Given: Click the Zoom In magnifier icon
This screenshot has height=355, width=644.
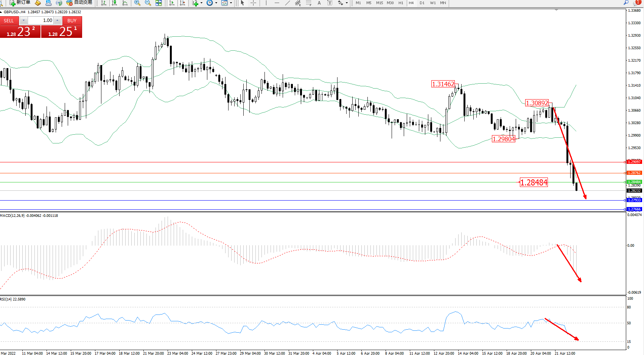Looking at the screenshot, I should click(137, 3).
